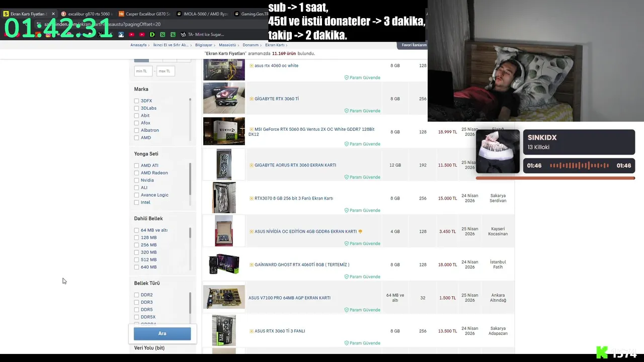Check the Intel chipset checkbox
This screenshot has height=362, width=644.
click(x=136, y=202)
